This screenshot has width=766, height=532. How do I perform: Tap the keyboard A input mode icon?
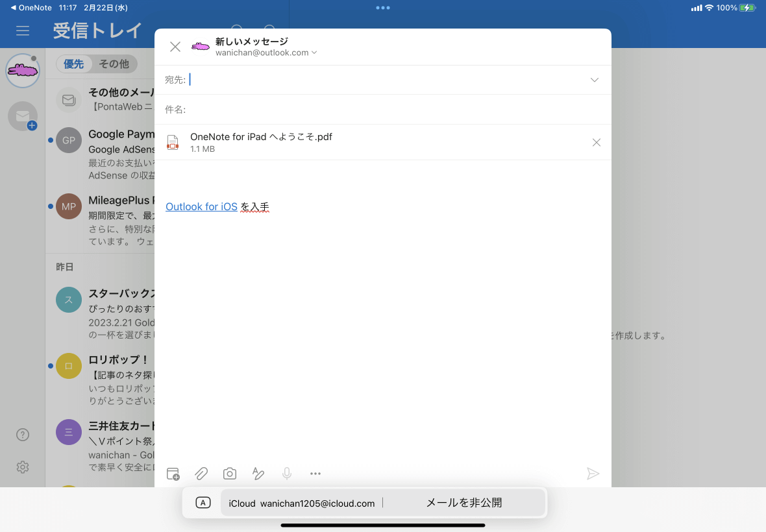pos(203,503)
